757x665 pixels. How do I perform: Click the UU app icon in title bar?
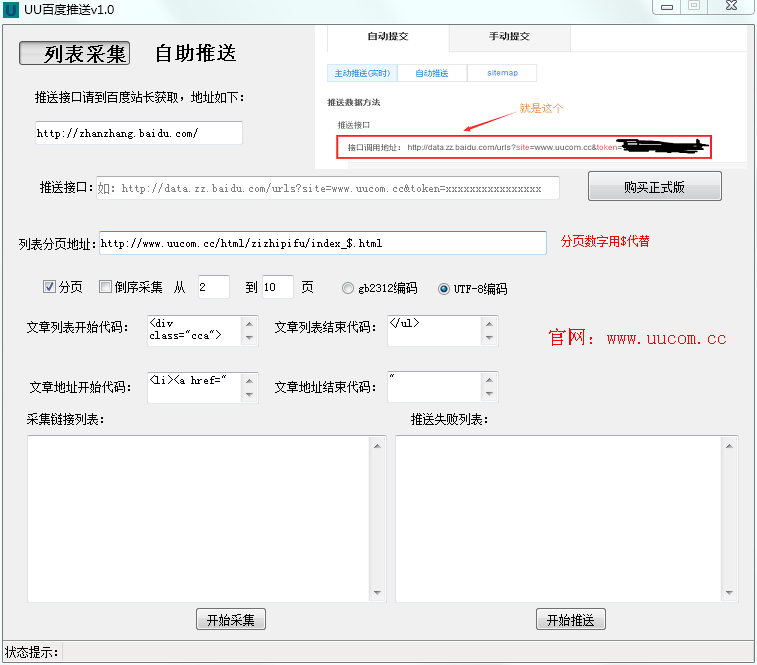click(11, 9)
